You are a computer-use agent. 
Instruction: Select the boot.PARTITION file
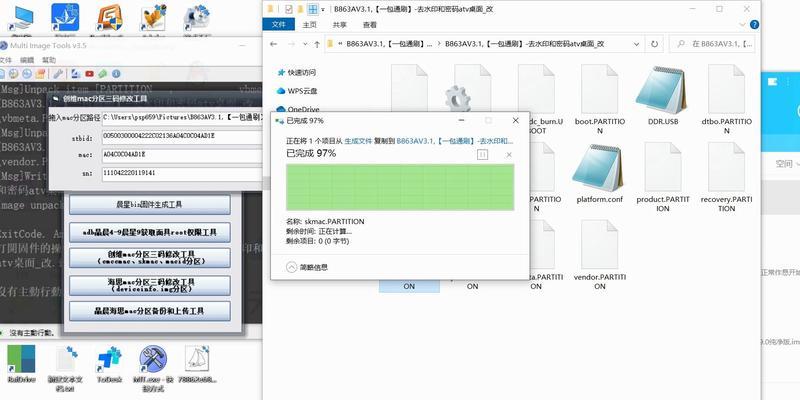[x=599, y=100]
